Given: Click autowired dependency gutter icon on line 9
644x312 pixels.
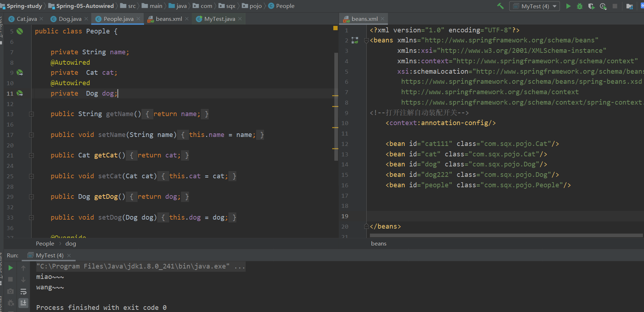Looking at the screenshot, I should [20, 73].
